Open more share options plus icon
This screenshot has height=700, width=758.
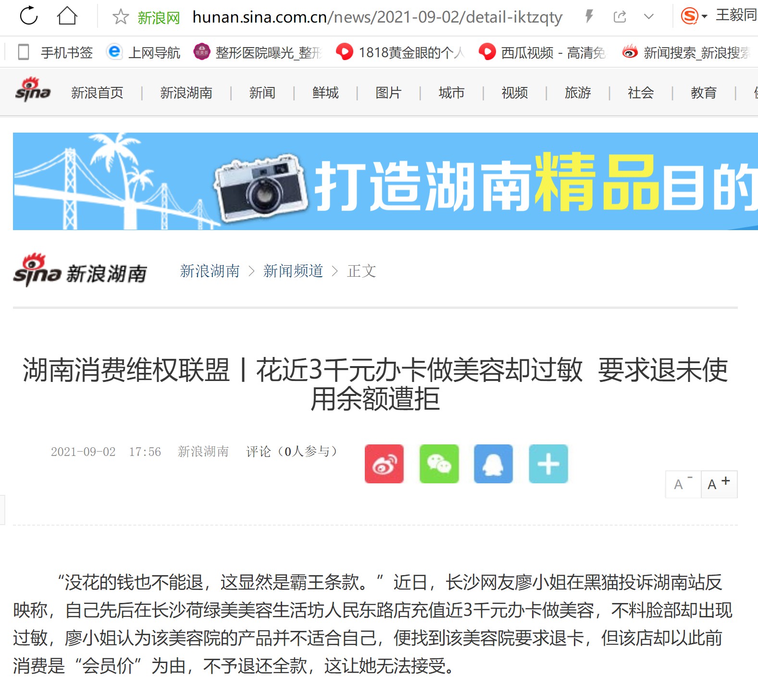[548, 464]
